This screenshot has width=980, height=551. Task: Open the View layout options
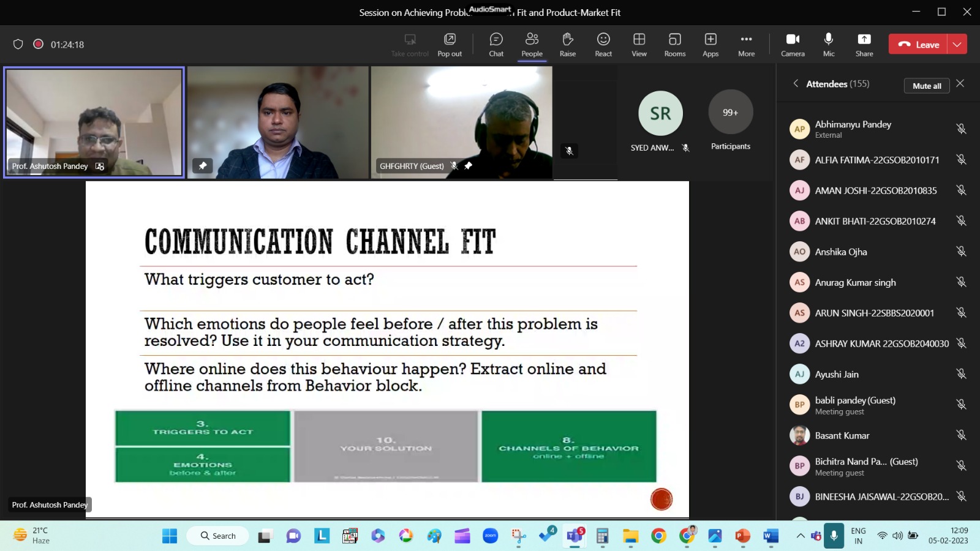click(x=639, y=45)
